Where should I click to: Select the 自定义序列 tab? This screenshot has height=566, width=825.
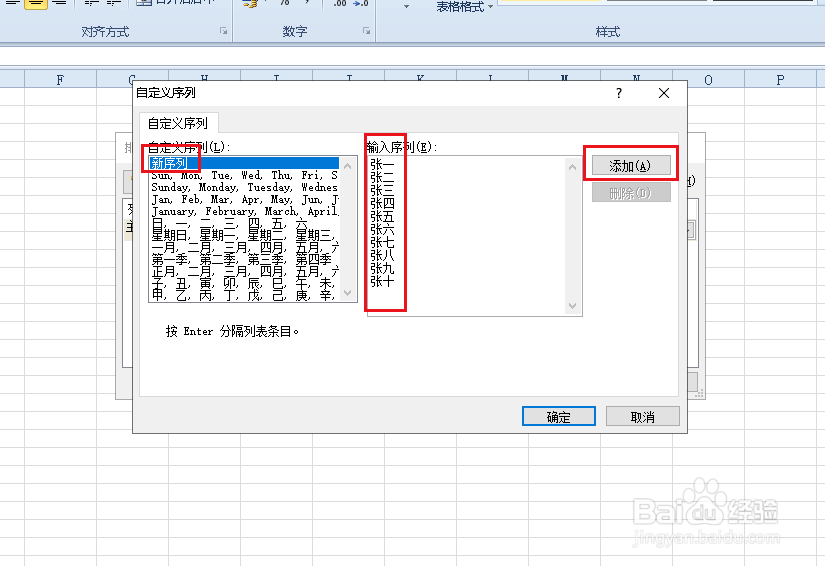tap(178, 123)
